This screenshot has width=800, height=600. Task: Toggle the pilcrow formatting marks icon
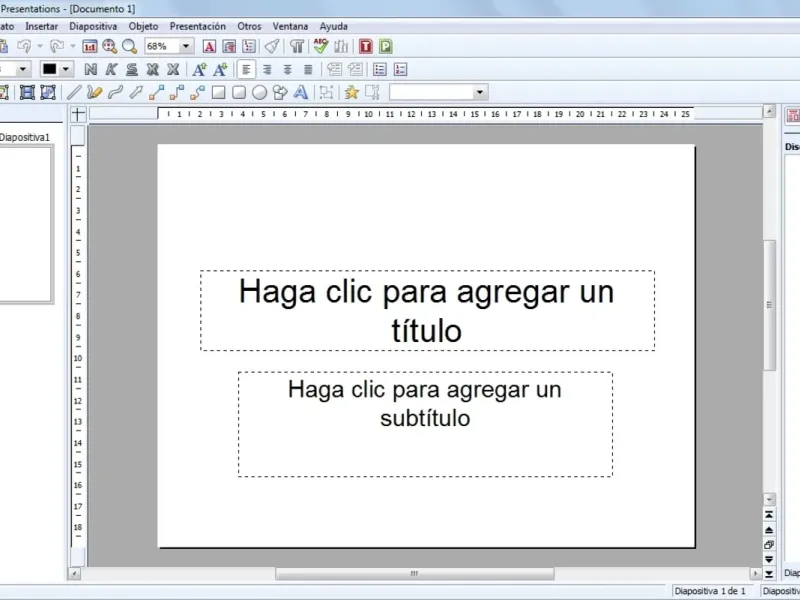coord(296,46)
